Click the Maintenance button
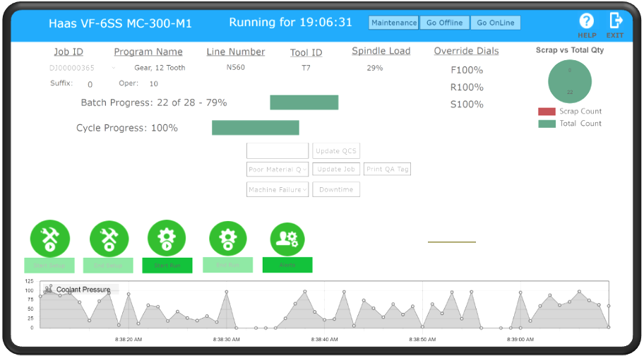 point(394,23)
